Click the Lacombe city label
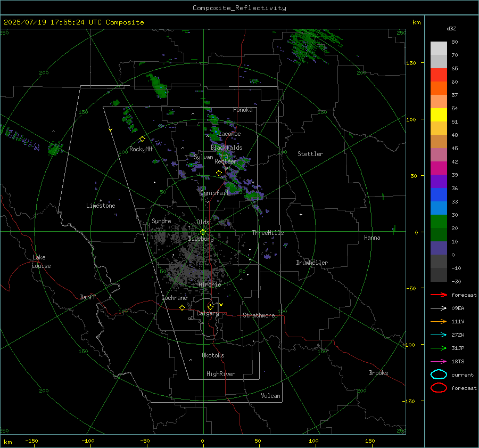Viewport: 479px width, 448px height. (x=229, y=134)
